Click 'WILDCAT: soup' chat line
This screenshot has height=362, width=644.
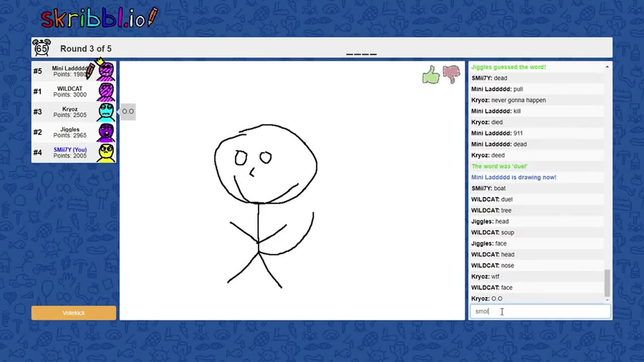[493, 232]
